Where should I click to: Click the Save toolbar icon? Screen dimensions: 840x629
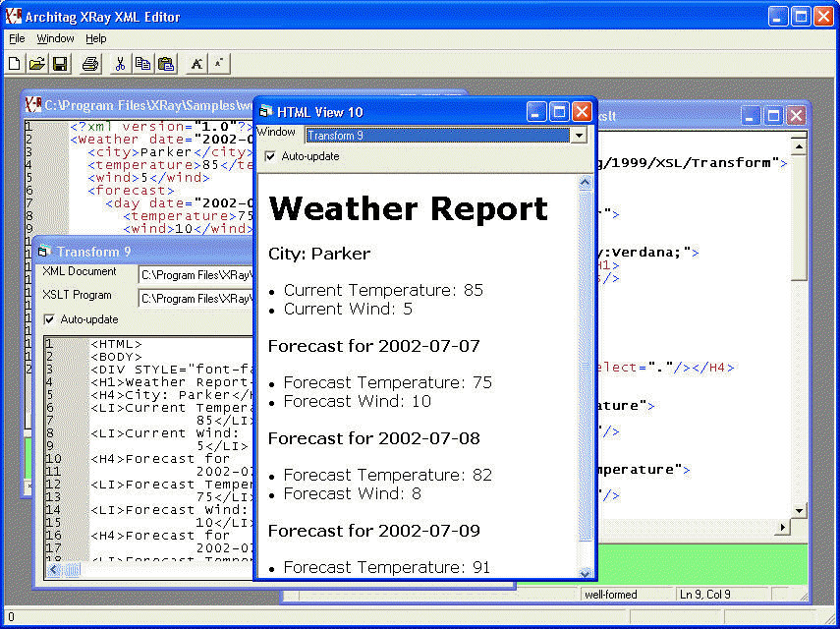(x=60, y=64)
